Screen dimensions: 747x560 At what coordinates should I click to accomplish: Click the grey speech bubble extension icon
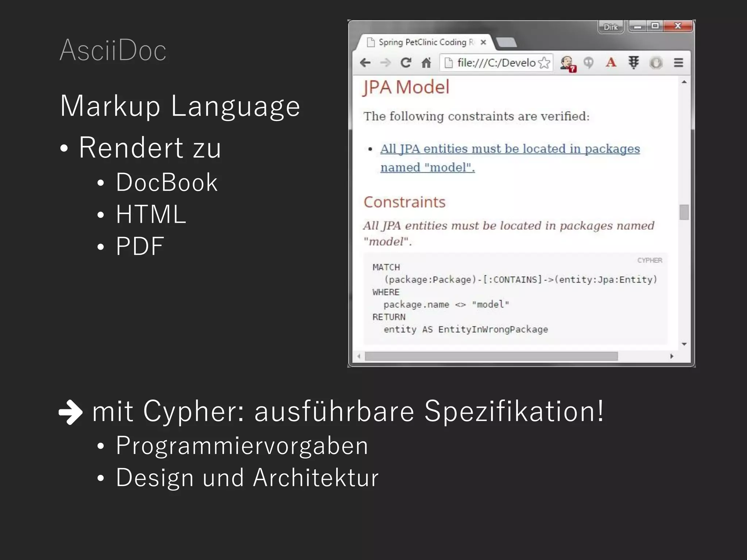(588, 63)
